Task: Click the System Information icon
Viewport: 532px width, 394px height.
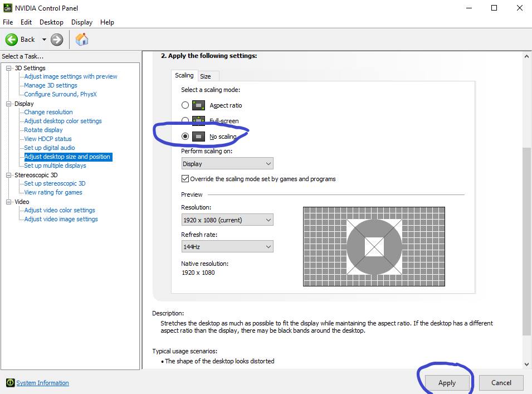Action: point(11,383)
